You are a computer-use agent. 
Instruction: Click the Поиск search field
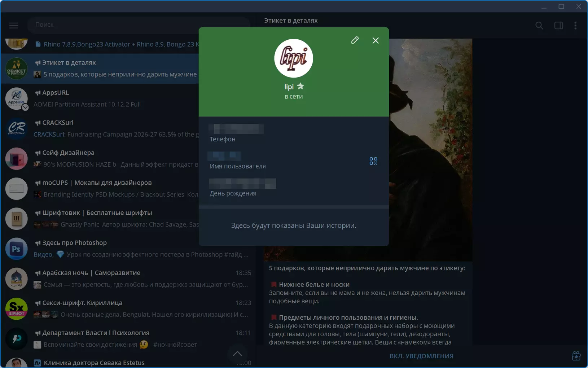(x=139, y=25)
